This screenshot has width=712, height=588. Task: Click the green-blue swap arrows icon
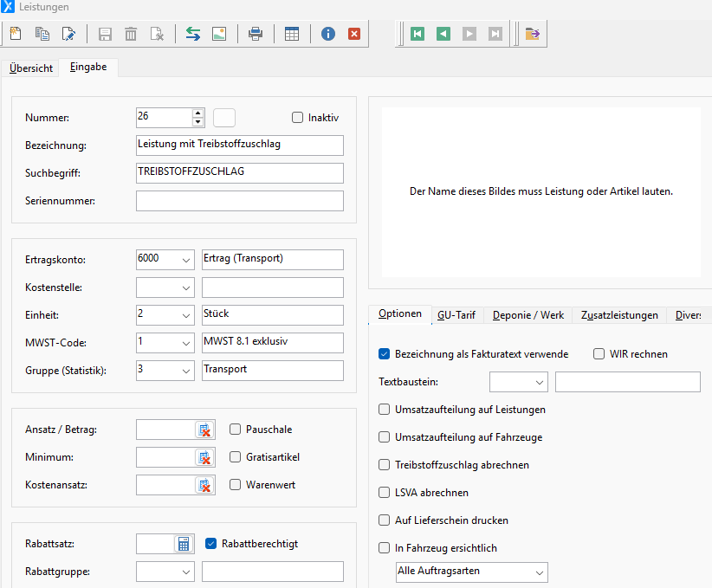coord(192,34)
